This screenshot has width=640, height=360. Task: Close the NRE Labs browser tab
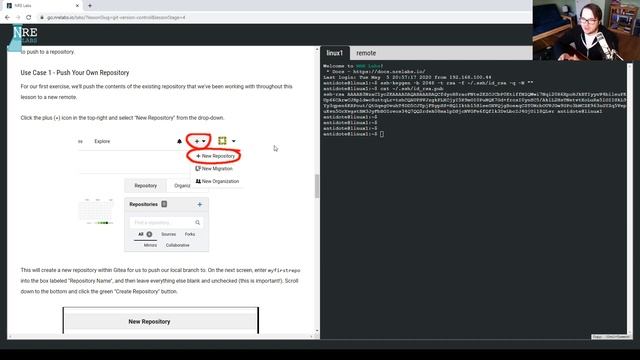point(78,6)
